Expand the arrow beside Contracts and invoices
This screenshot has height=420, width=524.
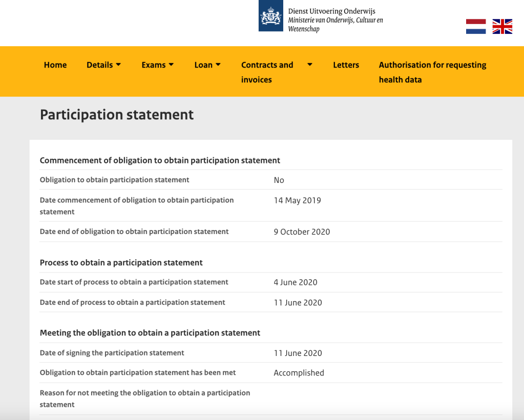coord(309,65)
